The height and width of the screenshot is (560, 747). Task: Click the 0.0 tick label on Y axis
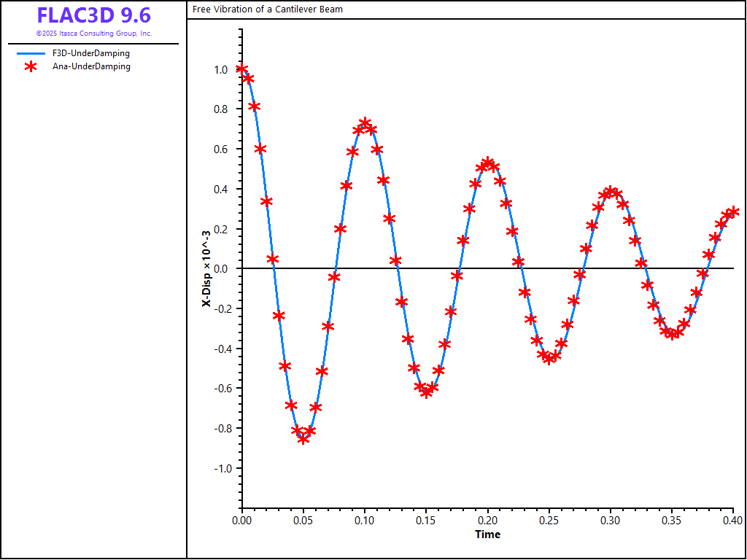(x=220, y=269)
